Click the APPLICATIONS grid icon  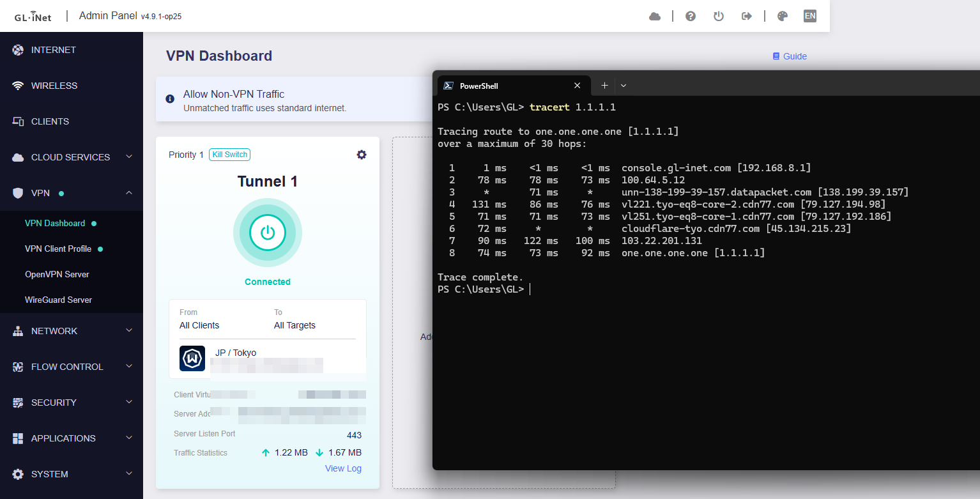[x=18, y=438]
